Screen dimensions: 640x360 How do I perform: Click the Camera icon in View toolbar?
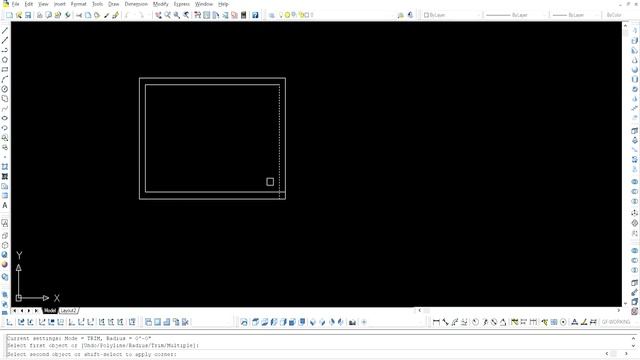click(352, 322)
